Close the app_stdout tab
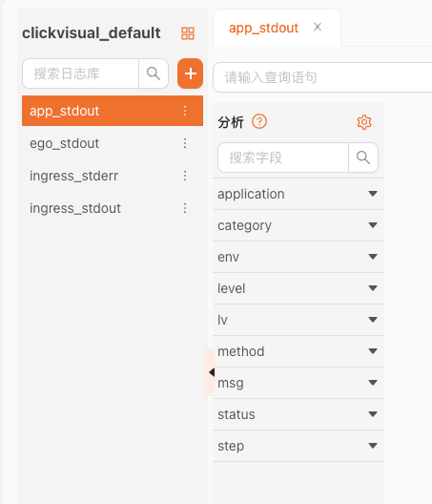The width and height of the screenshot is (432, 504). tap(318, 28)
